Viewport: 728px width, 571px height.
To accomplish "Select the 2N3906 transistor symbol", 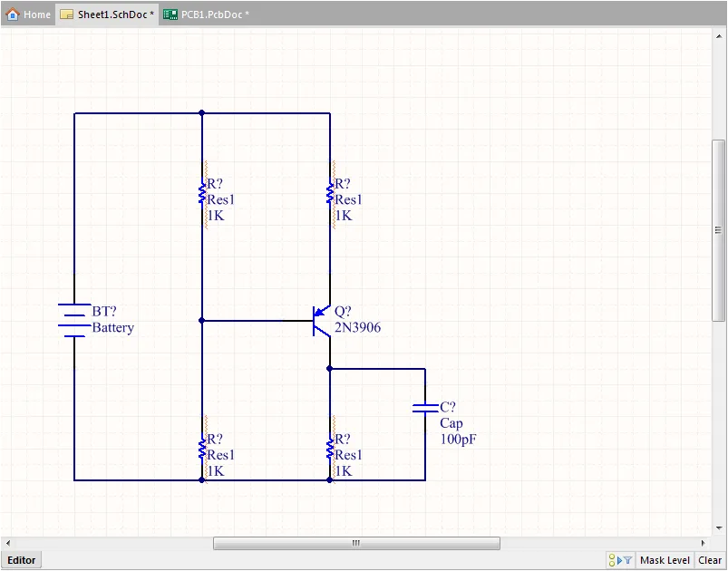I will (322, 320).
